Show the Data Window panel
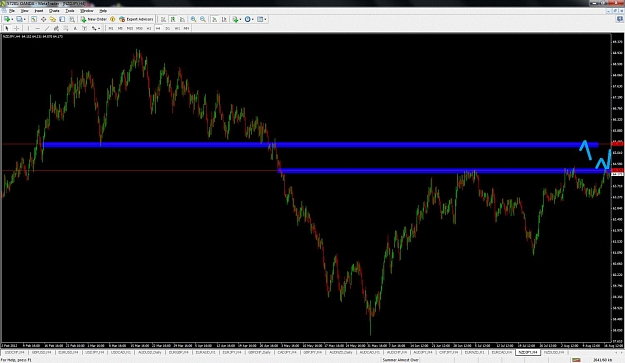This screenshot has height=363, width=625. tap(43, 19)
